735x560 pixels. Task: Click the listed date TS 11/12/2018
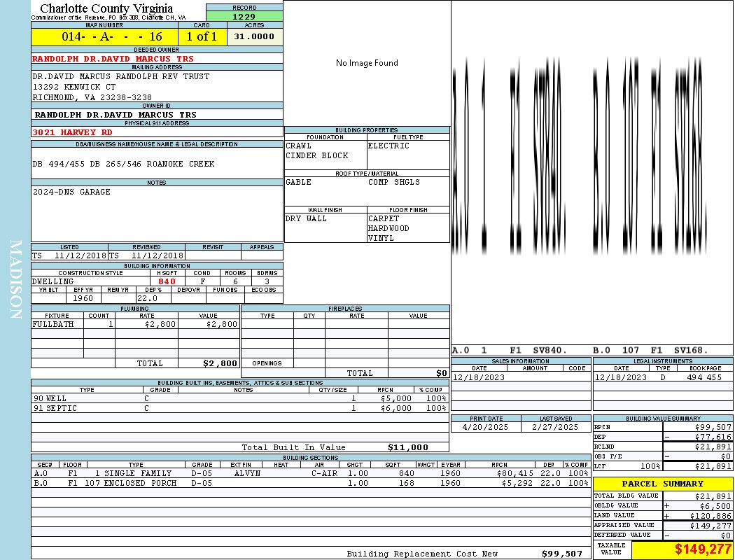[x=69, y=255]
